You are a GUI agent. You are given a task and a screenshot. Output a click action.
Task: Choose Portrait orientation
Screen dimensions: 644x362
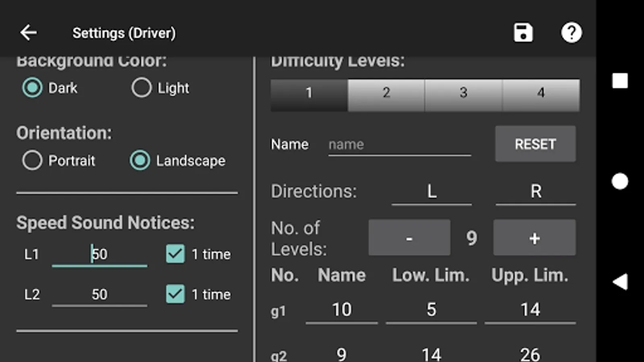32,160
